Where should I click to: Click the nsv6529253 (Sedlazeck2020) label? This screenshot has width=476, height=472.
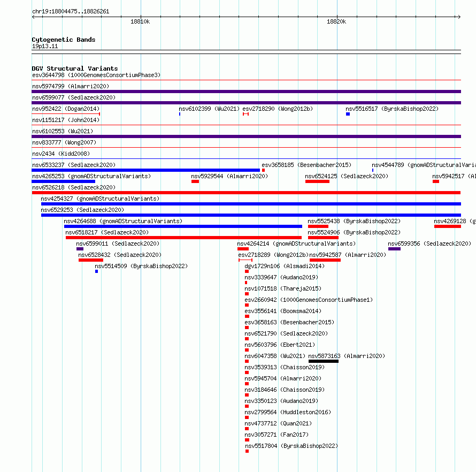pyautogui.click(x=82, y=210)
